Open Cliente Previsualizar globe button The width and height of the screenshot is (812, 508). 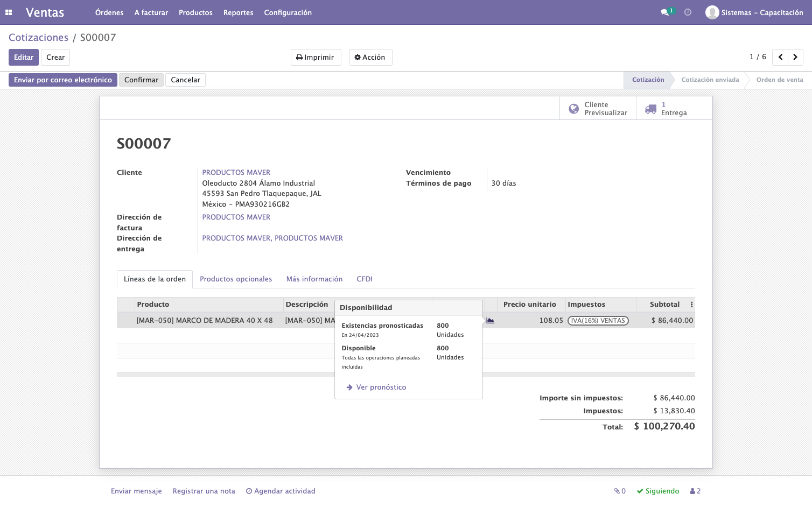[x=598, y=109]
